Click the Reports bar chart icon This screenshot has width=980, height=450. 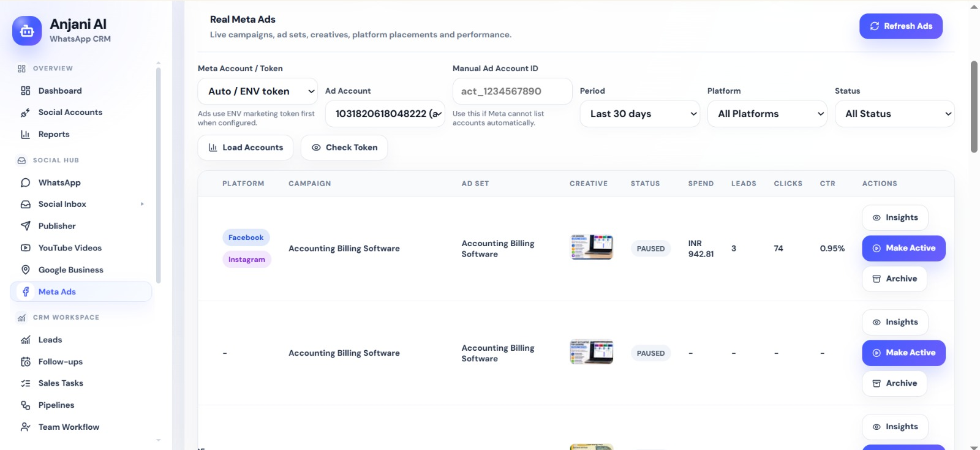[x=25, y=135]
